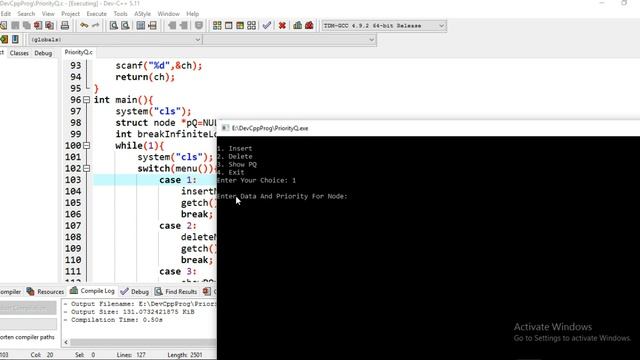
Task: Switch to the Resources bottom tab
Action: click(45, 291)
